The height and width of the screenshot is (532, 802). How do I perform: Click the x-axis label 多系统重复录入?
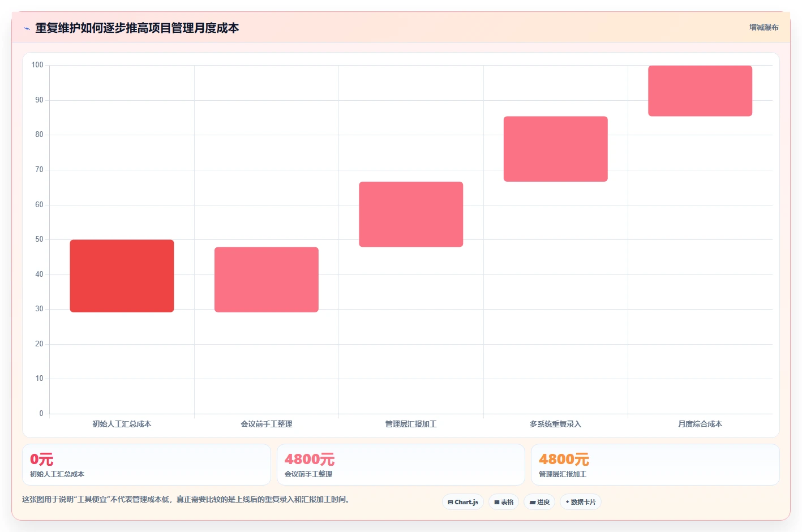point(556,424)
